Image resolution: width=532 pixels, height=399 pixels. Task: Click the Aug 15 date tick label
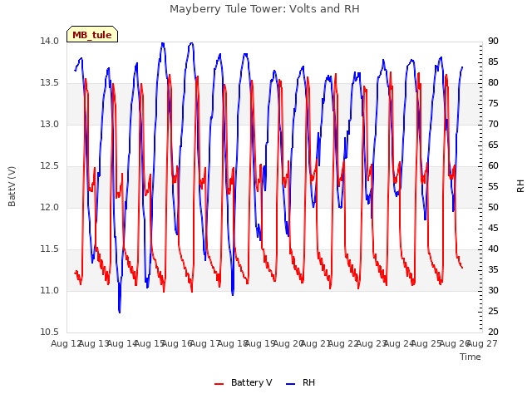[x=150, y=344]
